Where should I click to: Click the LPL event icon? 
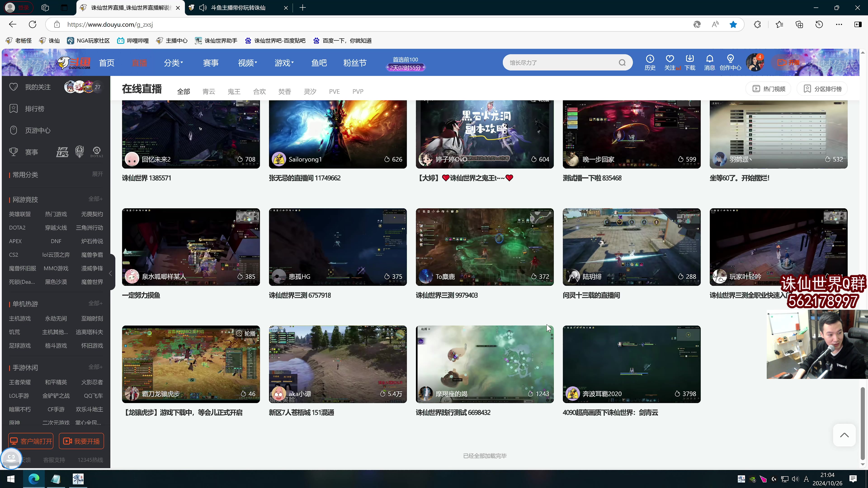click(x=62, y=152)
